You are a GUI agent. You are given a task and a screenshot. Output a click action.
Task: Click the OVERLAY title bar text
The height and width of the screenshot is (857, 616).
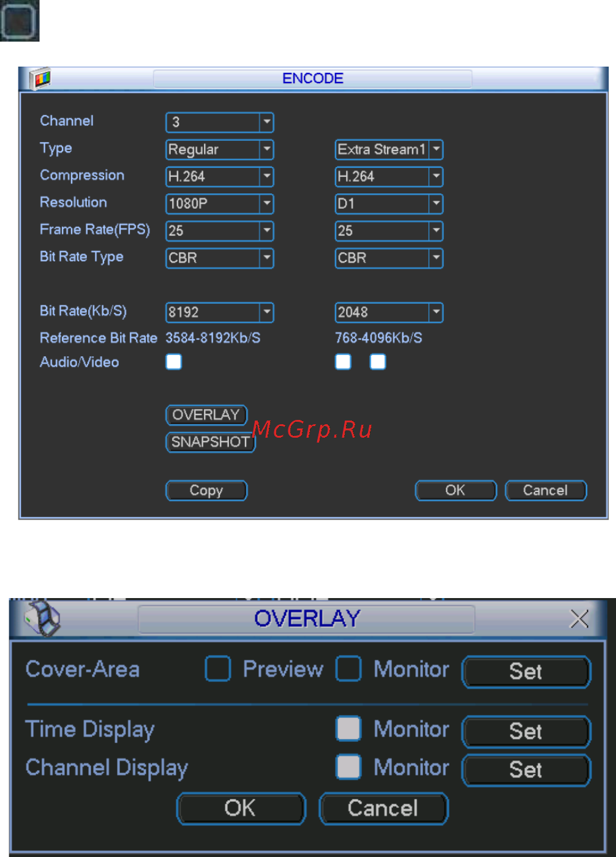(307, 618)
